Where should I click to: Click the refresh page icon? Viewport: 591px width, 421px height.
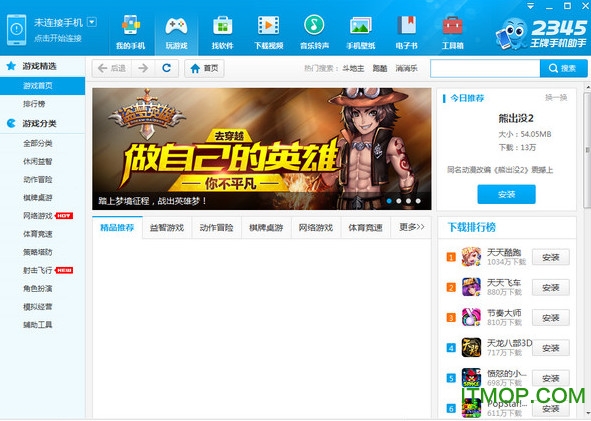click(x=166, y=68)
